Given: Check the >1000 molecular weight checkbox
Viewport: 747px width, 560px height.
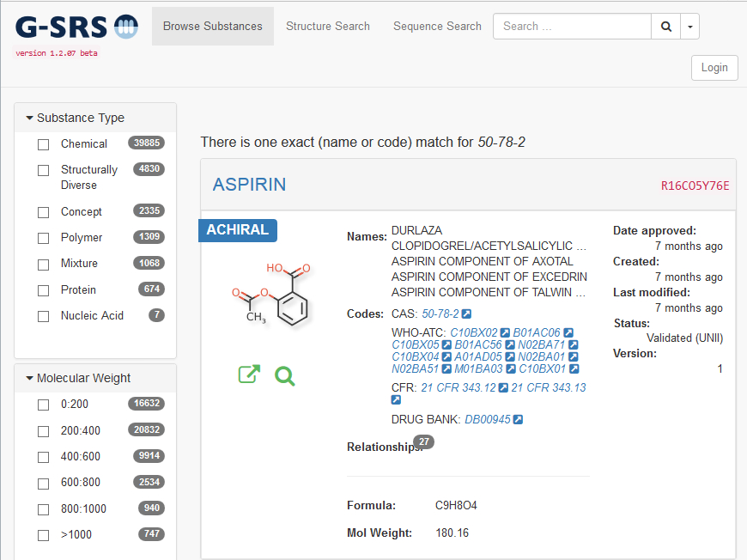Looking at the screenshot, I should point(43,535).
